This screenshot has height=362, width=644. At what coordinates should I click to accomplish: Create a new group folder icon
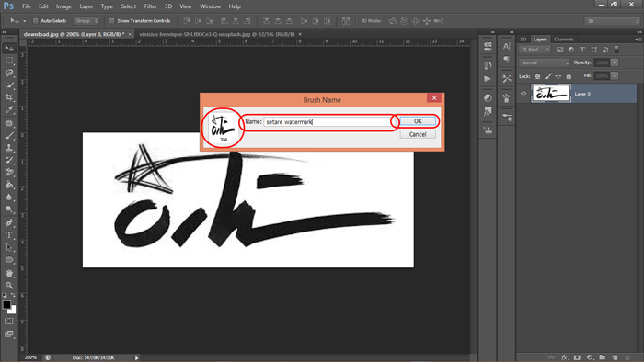click(x=602, y=357)
